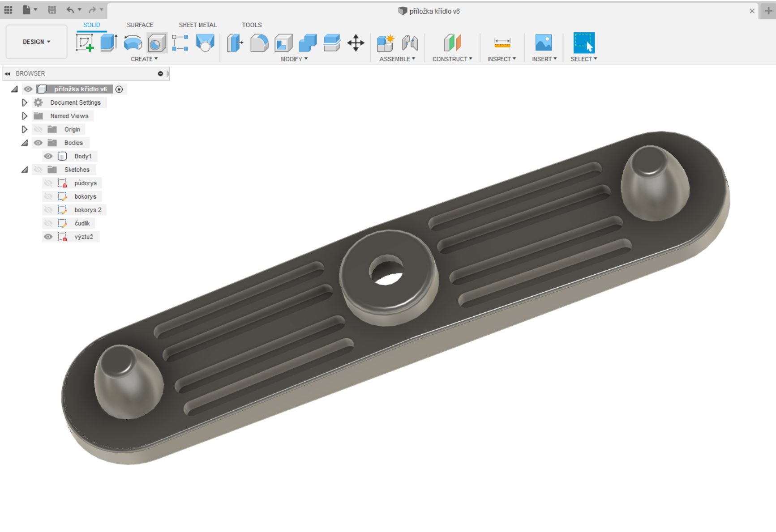
Task: Undo the last action
Action: coord(70,9)
